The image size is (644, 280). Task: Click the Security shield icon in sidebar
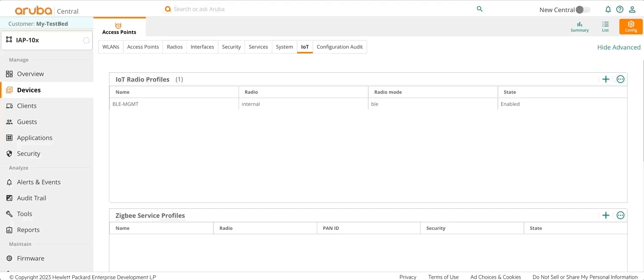tap(10, 154)
